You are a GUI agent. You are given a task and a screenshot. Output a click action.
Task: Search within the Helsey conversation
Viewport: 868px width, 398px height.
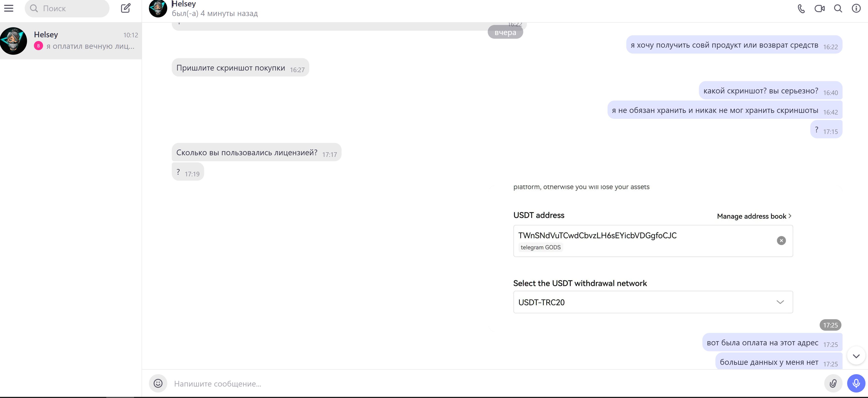point(838,8)
